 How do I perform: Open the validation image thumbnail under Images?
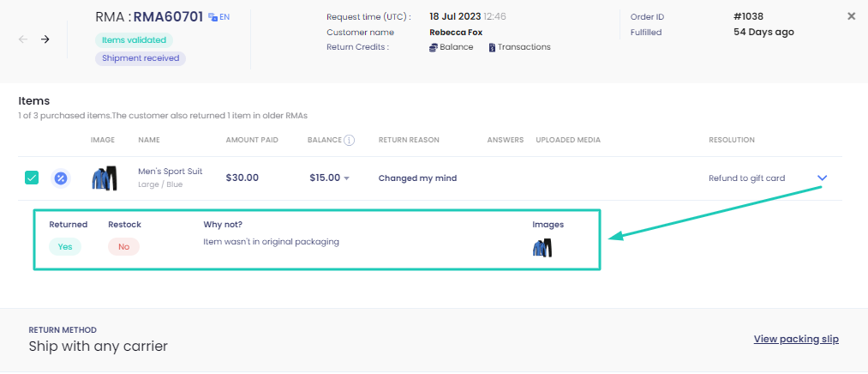(542, 247)
